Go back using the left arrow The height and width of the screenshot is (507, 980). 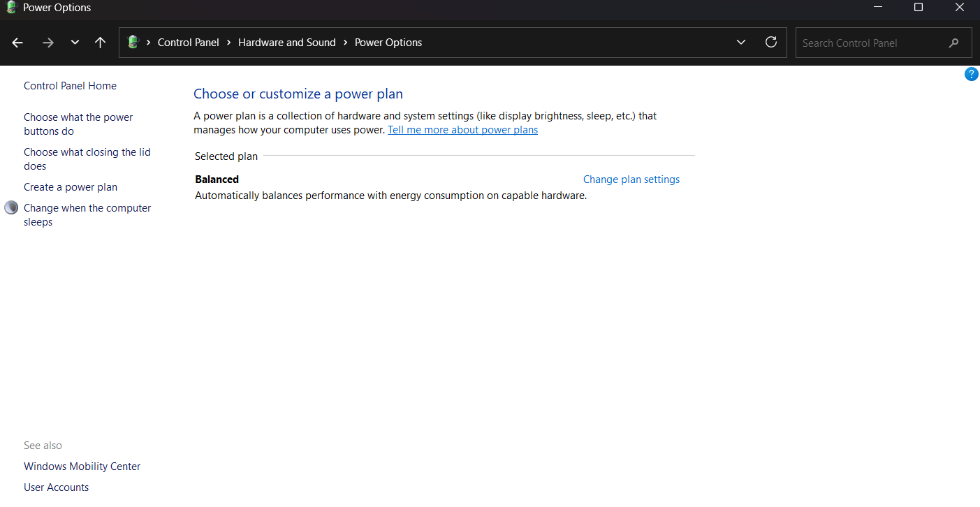(17, 43)
